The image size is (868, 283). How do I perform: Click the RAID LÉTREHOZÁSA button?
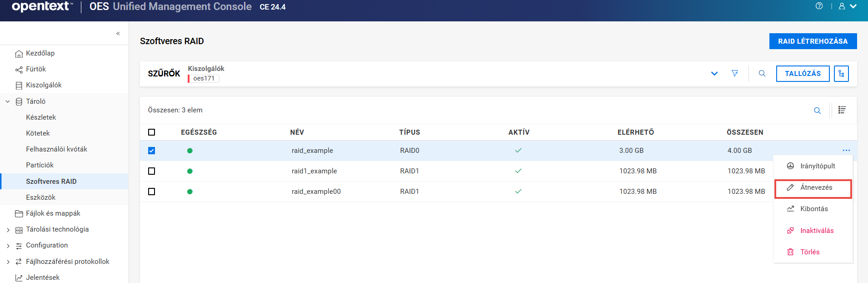coord(813,41)
